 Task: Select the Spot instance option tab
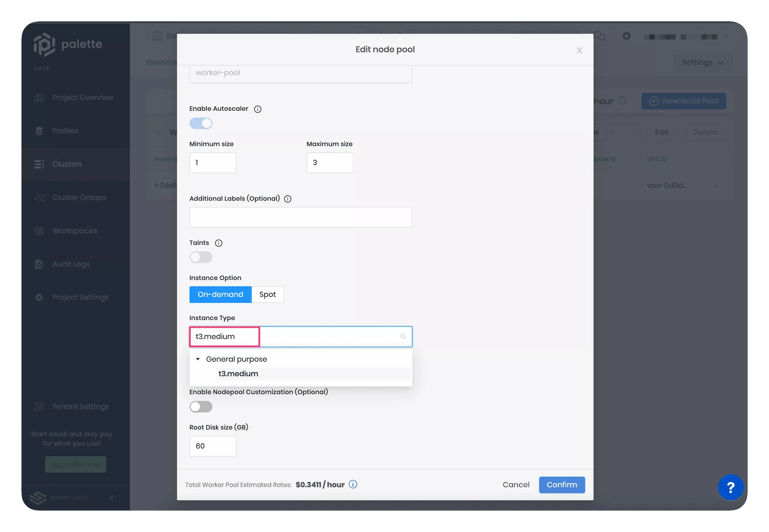[x=268, y=294]
